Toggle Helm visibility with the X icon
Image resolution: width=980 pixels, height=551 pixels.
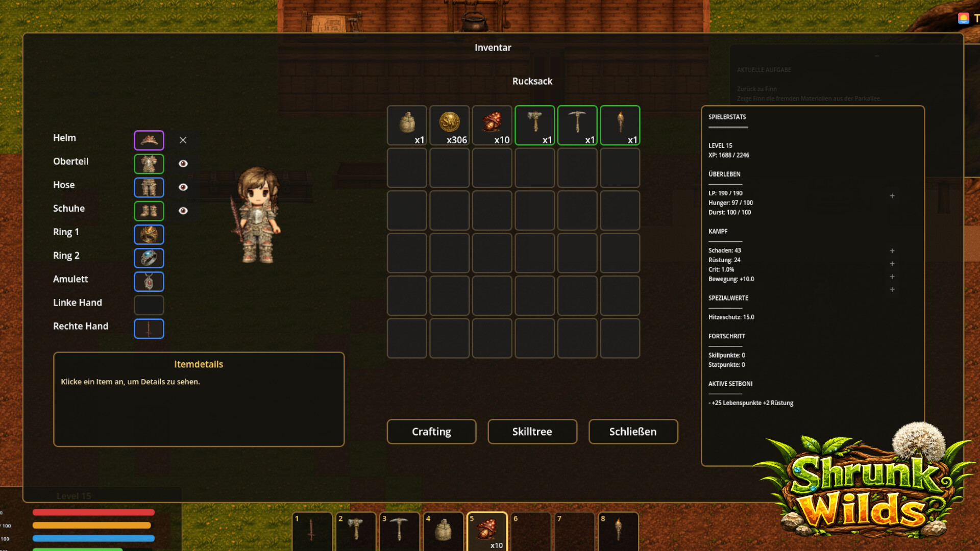[x=183, y=140]
